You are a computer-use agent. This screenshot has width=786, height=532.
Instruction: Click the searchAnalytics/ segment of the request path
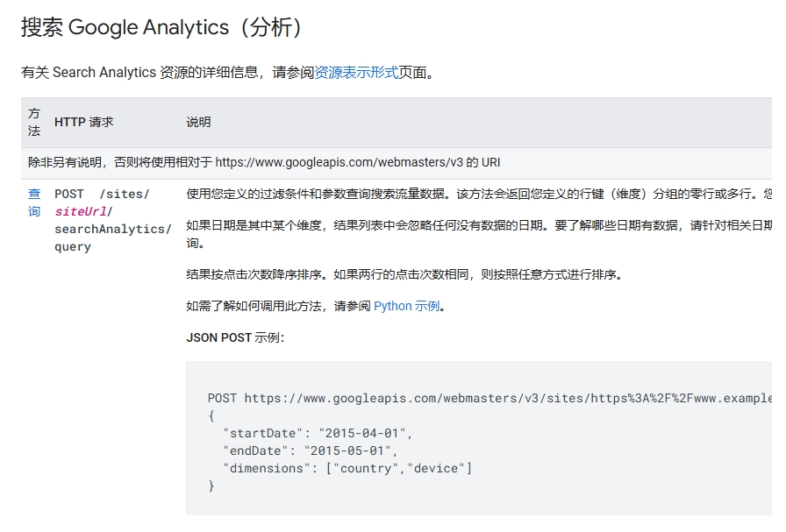(112, 229)
